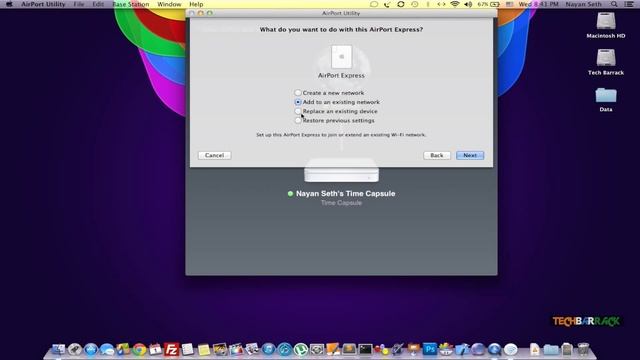The height and width of the screenshot is (360, 640).
Task: Launch Photoshop from the Dock
Action: (x=429, y=349)
